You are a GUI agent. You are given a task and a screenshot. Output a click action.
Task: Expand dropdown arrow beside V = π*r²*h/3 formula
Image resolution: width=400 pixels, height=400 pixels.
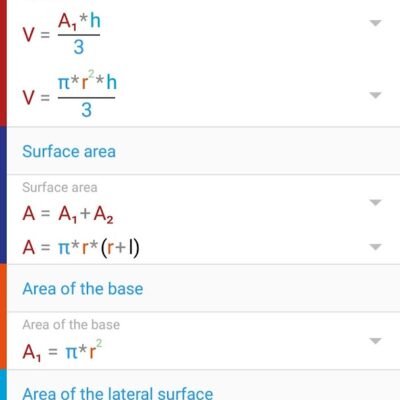(375, 95)
